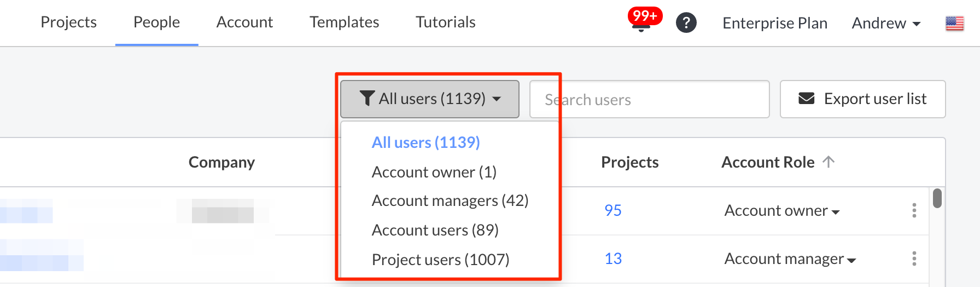This screenshot has height=287, width=980.
Task: Switch to the Projects tab
Action: (x=68, y=22)
